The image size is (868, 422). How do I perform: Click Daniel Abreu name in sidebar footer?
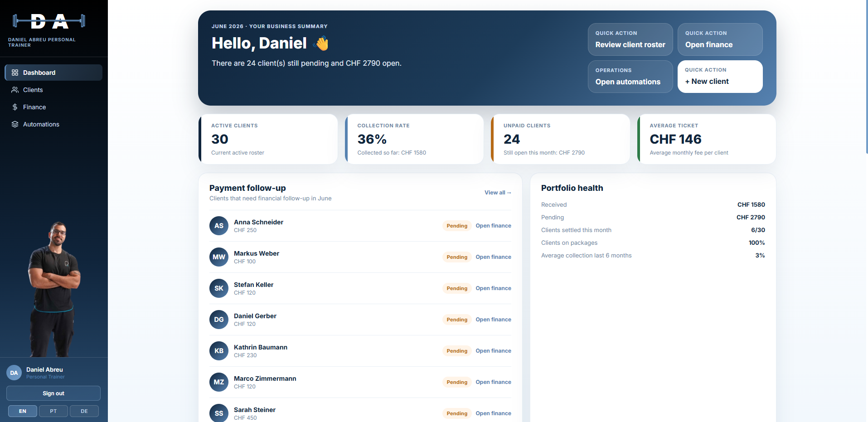click(44, 369)
